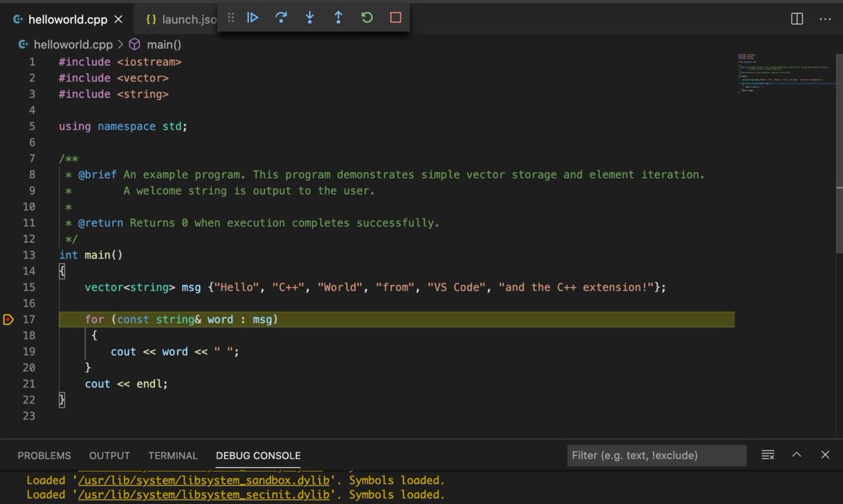Image resolution: width=843 pixels, height=504 pixels.
Task: Click the "vector<string> msg" declaration
Action: click(x=143, y=287)
